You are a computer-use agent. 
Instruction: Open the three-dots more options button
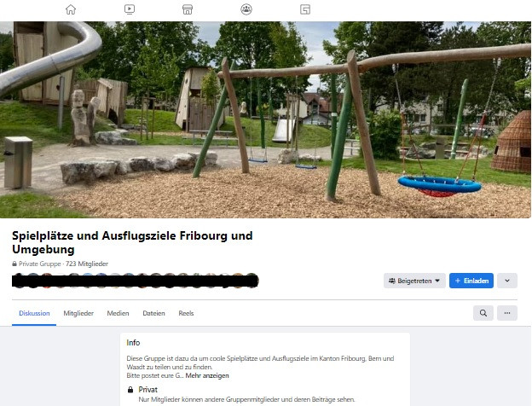[x=507, y=313]
